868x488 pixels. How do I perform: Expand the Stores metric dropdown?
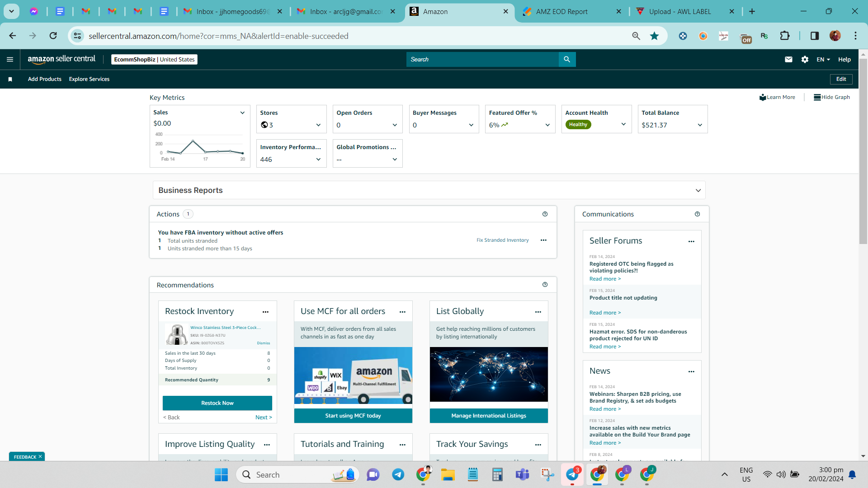tap(318, 125)
